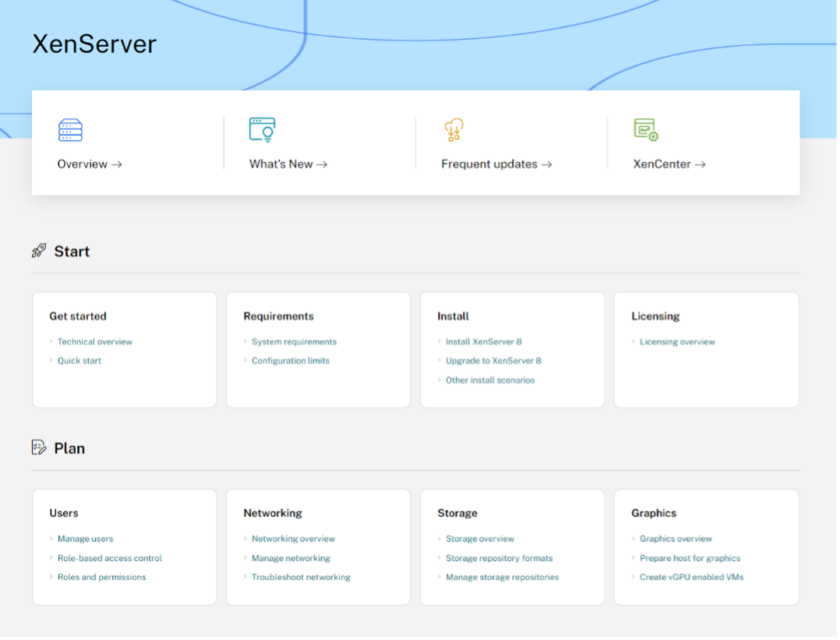The width and height of the screenshot is (840, 640).
Task: Go to Frequent updates page
Action: 496,164
